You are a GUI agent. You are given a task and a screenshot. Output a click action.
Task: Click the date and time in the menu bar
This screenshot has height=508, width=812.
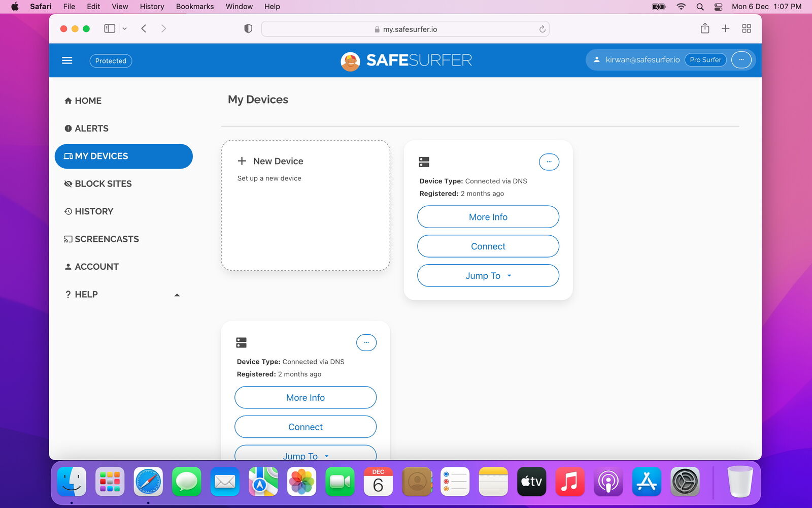pyautogui.click(x=766, y=7)
